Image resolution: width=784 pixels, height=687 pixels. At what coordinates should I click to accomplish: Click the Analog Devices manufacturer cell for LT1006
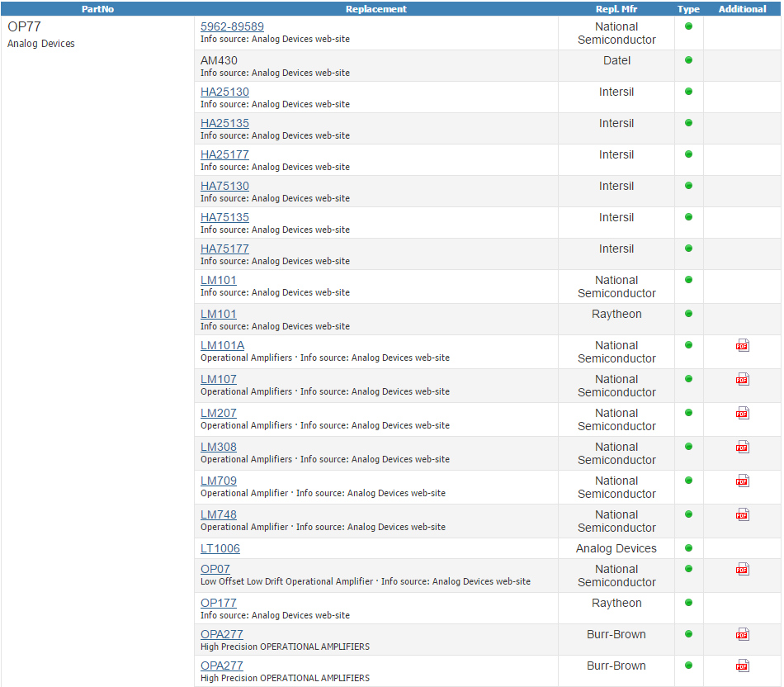tap(616, 548)
